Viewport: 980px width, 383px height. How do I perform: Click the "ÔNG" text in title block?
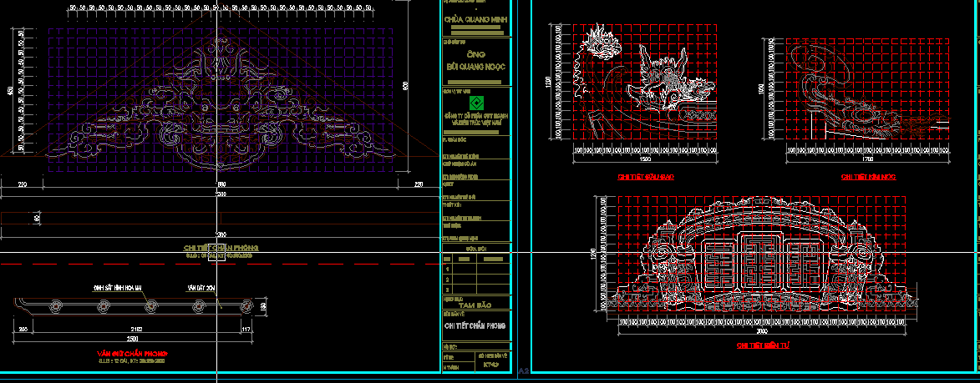pyautogui.click(x=475, y=55)
